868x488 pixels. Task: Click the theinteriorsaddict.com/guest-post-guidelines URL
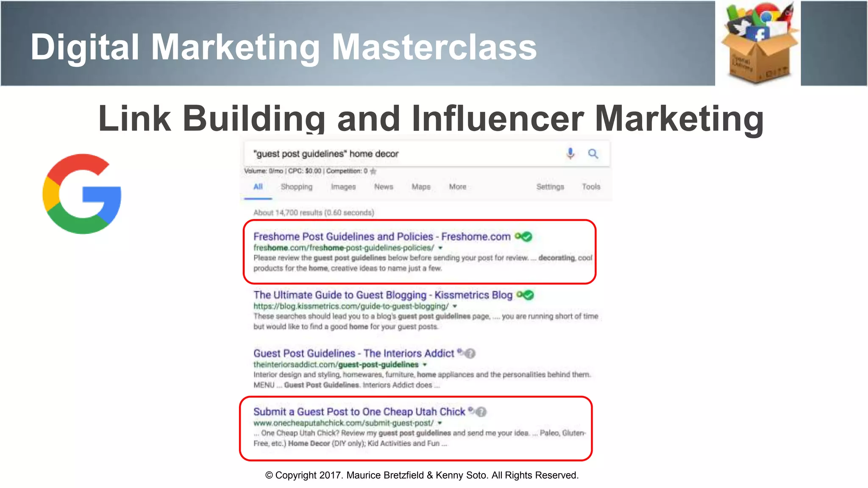pyautogui.click(x=336, y=365)
